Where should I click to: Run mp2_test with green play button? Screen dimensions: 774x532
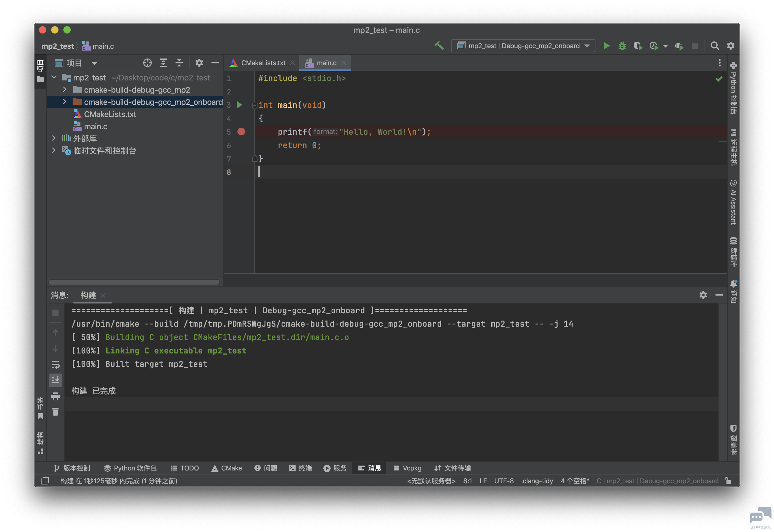pyautogui.click(x=606, y=46)
